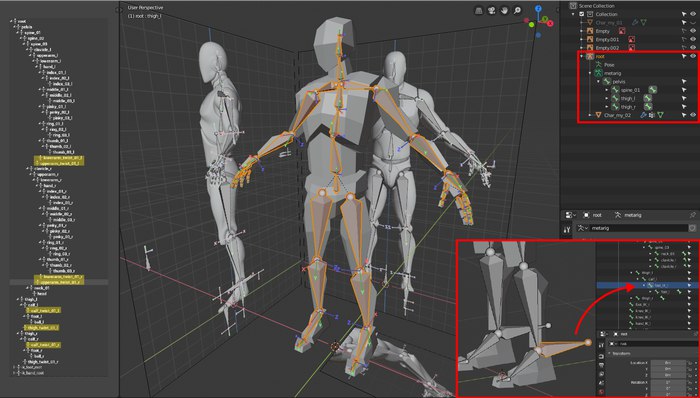
Task: Click child bone icon right of spine_01
Action: 653,90
